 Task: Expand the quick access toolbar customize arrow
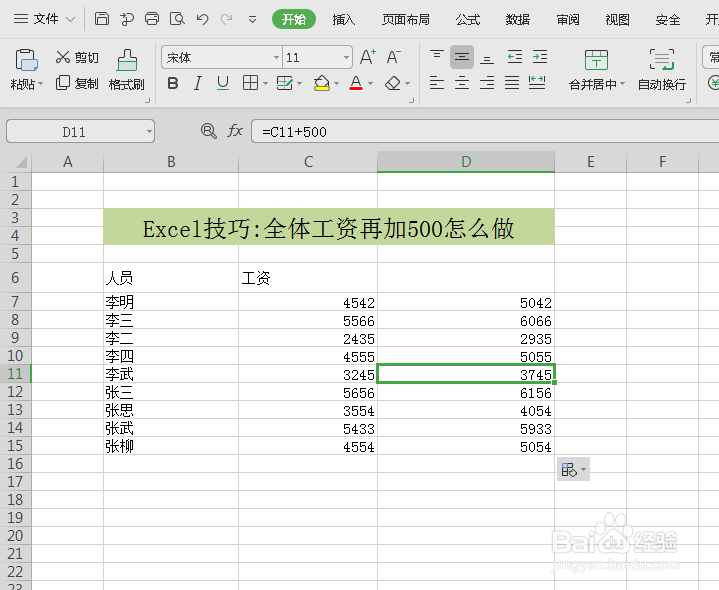[x=252, y=19]
